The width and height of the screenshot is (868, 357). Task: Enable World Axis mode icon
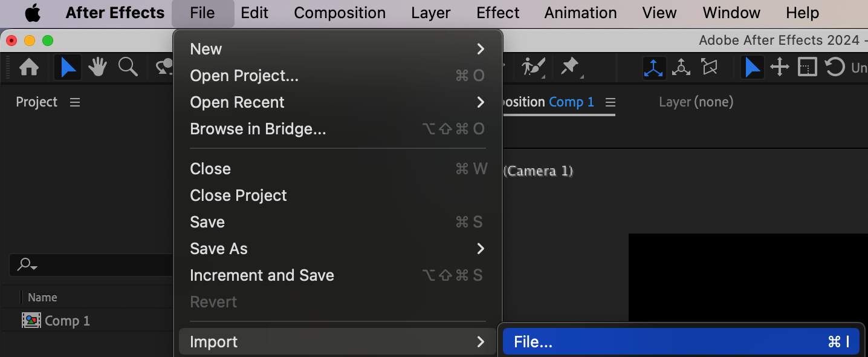(681, 67)
